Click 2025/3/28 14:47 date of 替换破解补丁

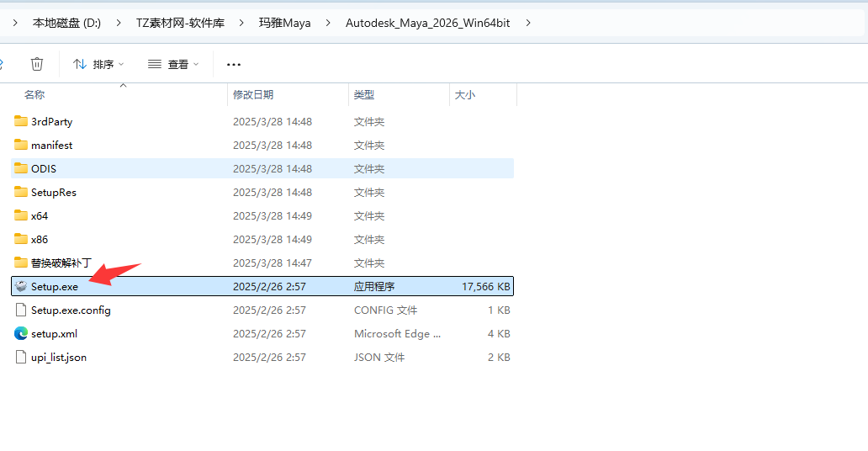tap(273, 263)
